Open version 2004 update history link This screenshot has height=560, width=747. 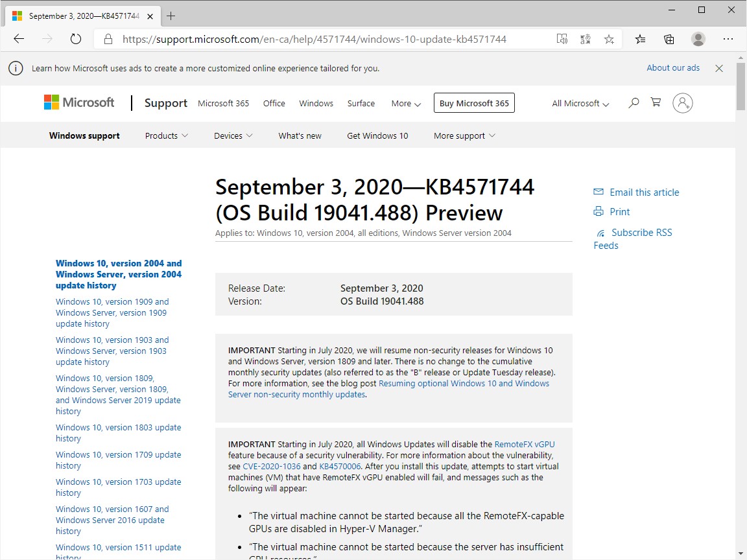(119, 274)
